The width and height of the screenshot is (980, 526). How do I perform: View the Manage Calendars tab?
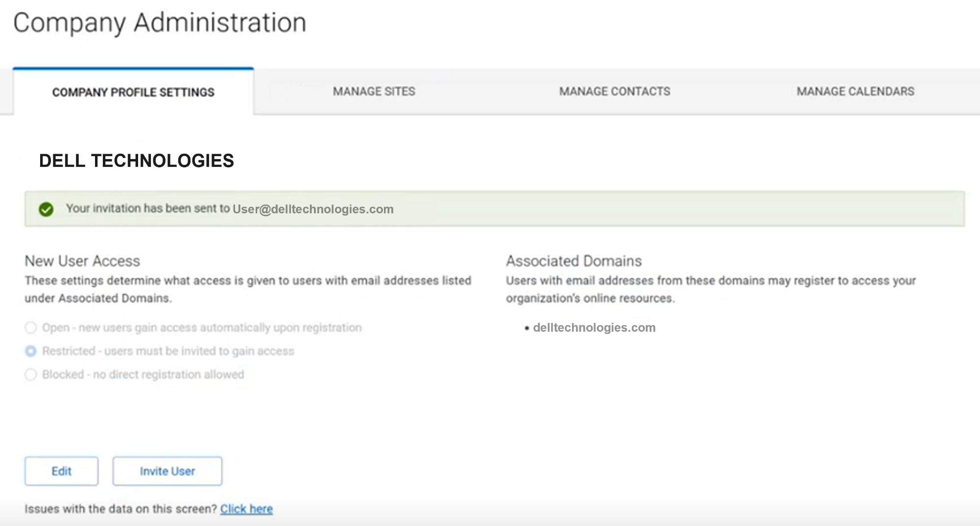(x=855, y=91)
